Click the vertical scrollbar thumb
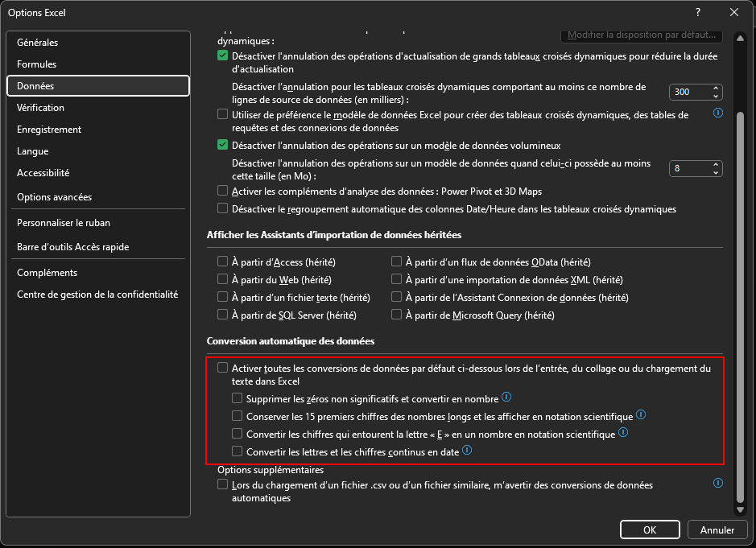The image size is (756, 548). [741, 306]
